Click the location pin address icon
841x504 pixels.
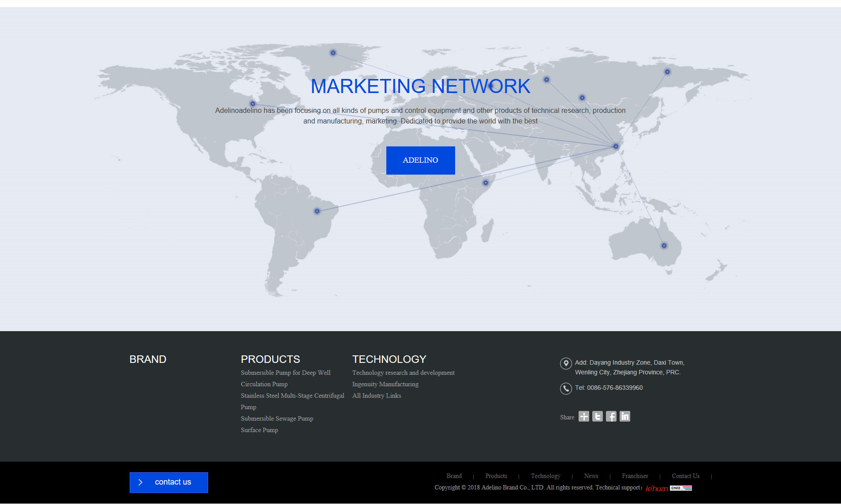566,363
